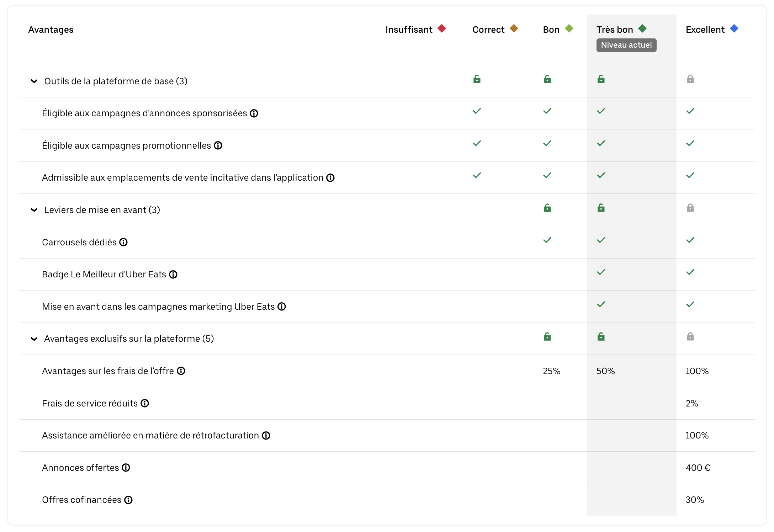Click Badge Le Meilleur d'Uber Eats label
The width and height of the screenshot is (774, 532).
click(x=104, y=275)
